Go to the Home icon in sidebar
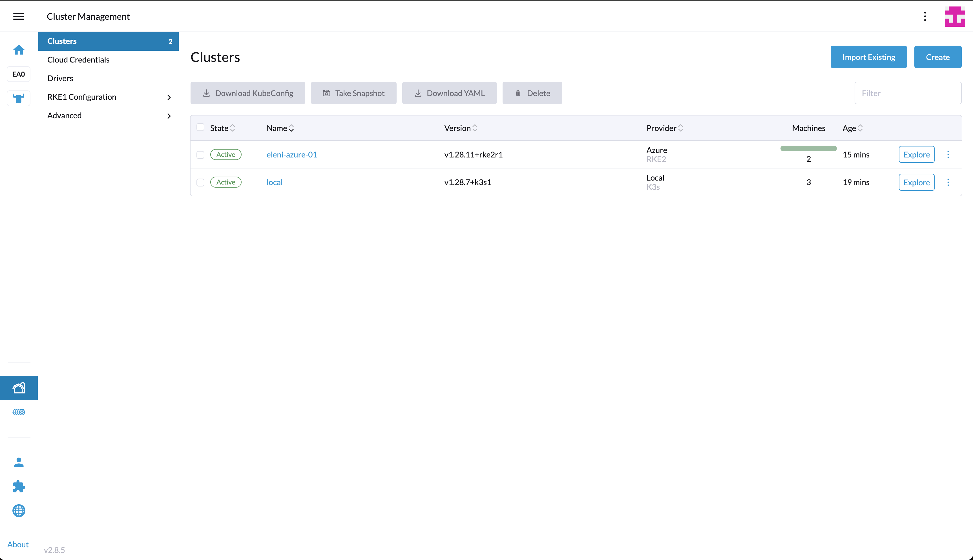The width and height of the screenshot is (973, 560). [x=19, y=50]
